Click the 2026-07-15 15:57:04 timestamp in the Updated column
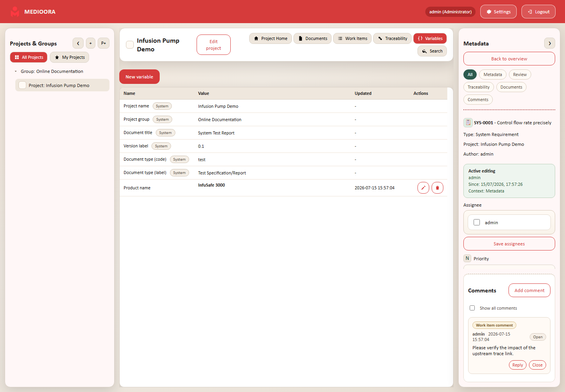The width and height of the screenshot is (565, 392). coord(375,188)
